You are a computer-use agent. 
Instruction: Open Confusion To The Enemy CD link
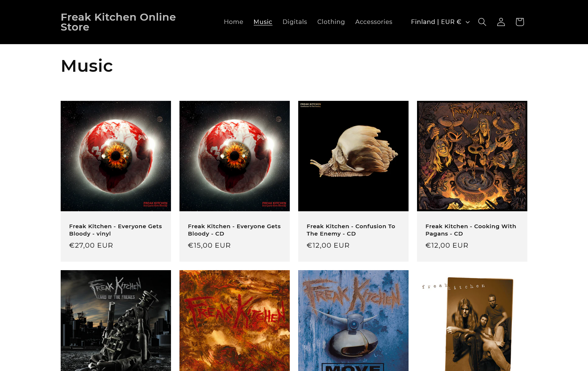click(351, 230)
